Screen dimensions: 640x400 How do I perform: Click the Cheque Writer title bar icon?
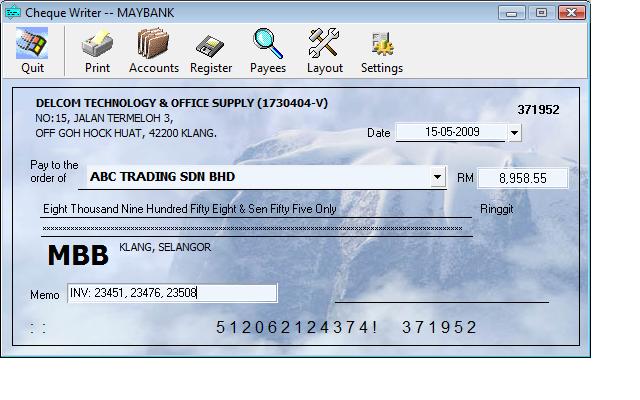click(x=13, y=12)
